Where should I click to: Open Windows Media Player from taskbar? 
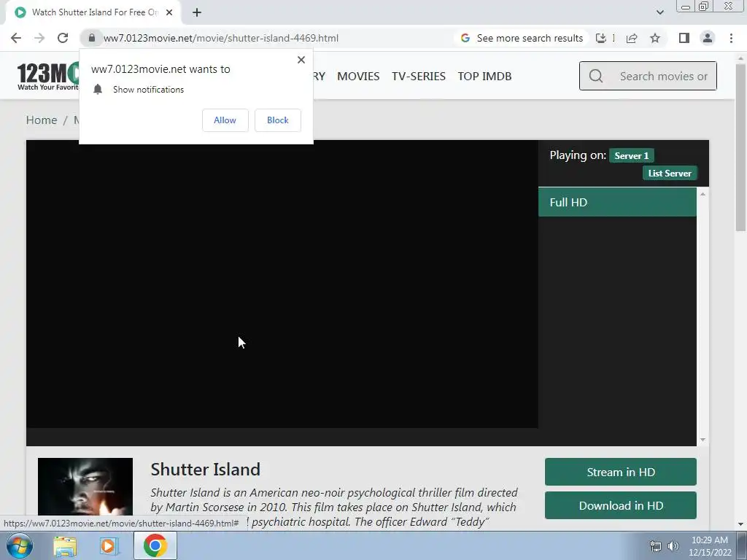[109, 546]
